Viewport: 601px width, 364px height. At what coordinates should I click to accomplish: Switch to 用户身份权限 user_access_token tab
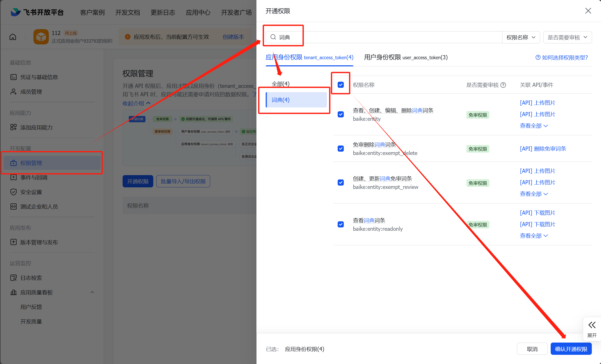[x=406, y=57]
